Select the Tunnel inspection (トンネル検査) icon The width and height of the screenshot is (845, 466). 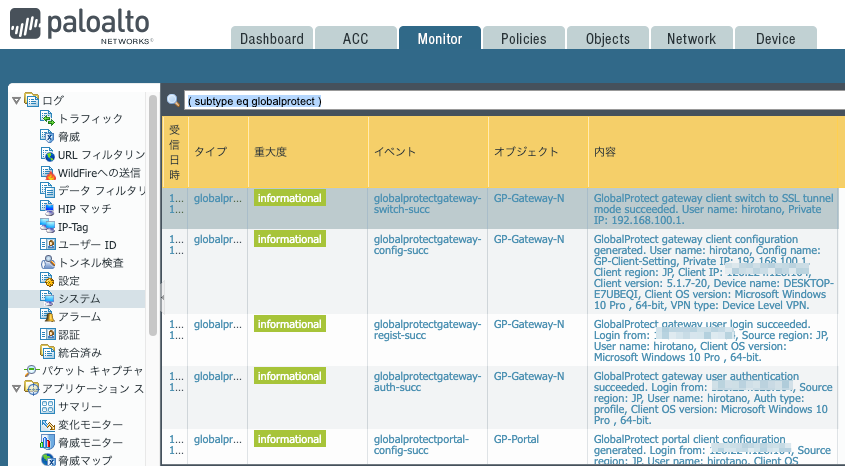pos(47,262)
